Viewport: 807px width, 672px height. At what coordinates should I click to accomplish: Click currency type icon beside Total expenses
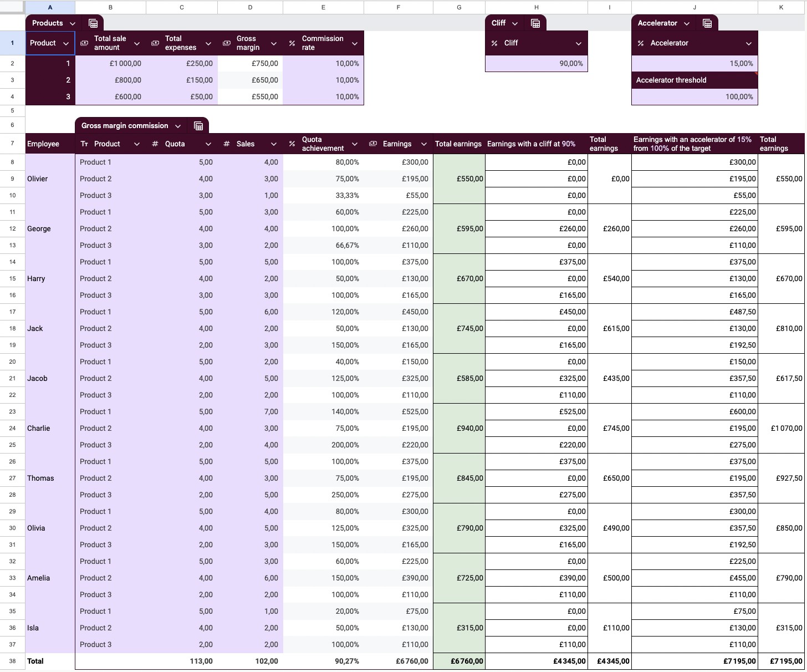pos(155,43)
